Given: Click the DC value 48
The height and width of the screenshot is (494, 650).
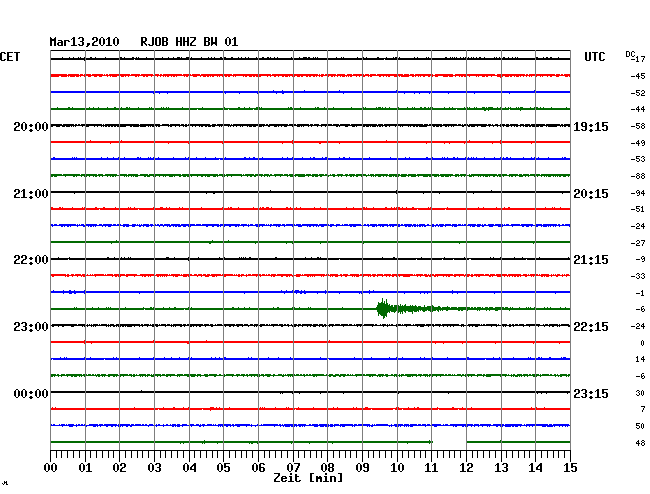Looking at the screenshot, I should pos(640,443).
